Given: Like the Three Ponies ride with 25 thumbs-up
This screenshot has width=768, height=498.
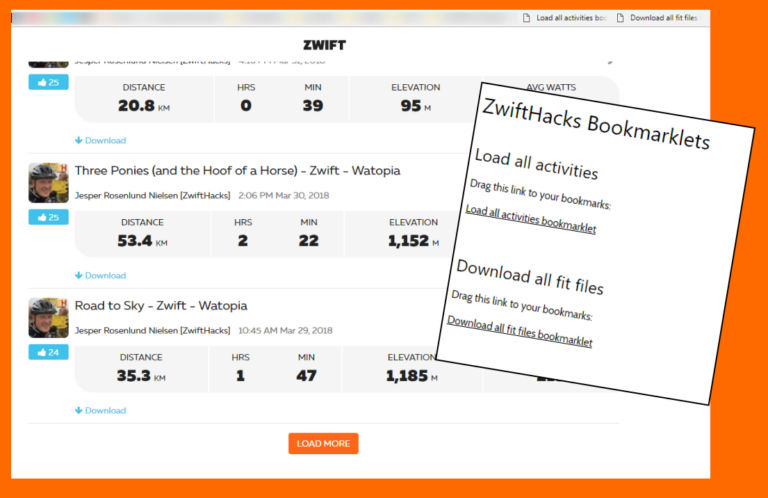Looking at the screenshot, I should click(48, 217).
